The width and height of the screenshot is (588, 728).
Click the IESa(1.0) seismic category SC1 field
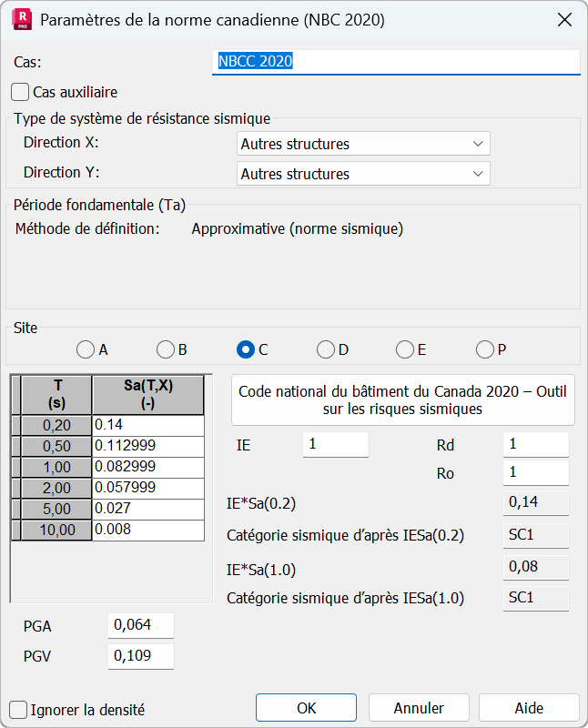click(536, 598)
